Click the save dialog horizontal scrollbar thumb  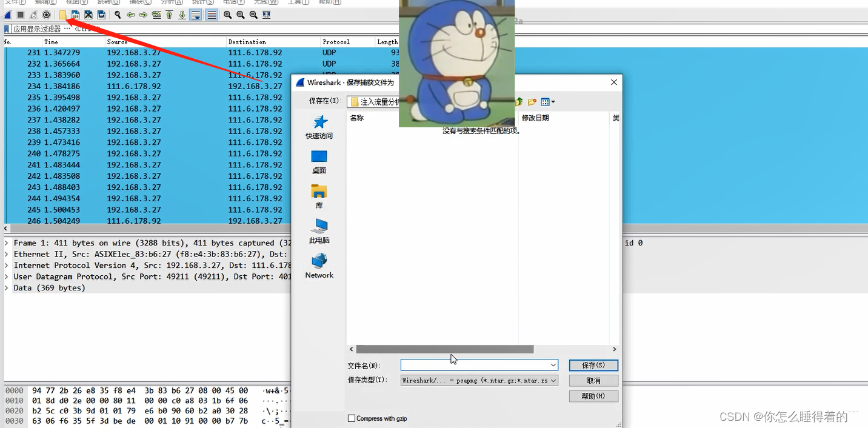(445, 349)
